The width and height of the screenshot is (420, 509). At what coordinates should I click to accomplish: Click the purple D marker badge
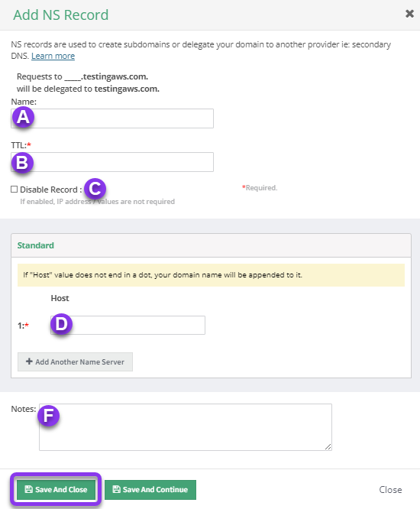point(61,324)
